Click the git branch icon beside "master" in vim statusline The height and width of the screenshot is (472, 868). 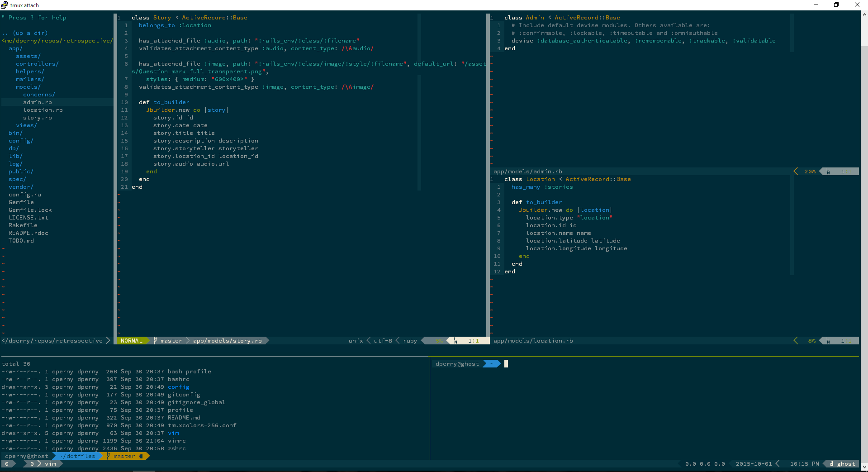tap(155, 341)
